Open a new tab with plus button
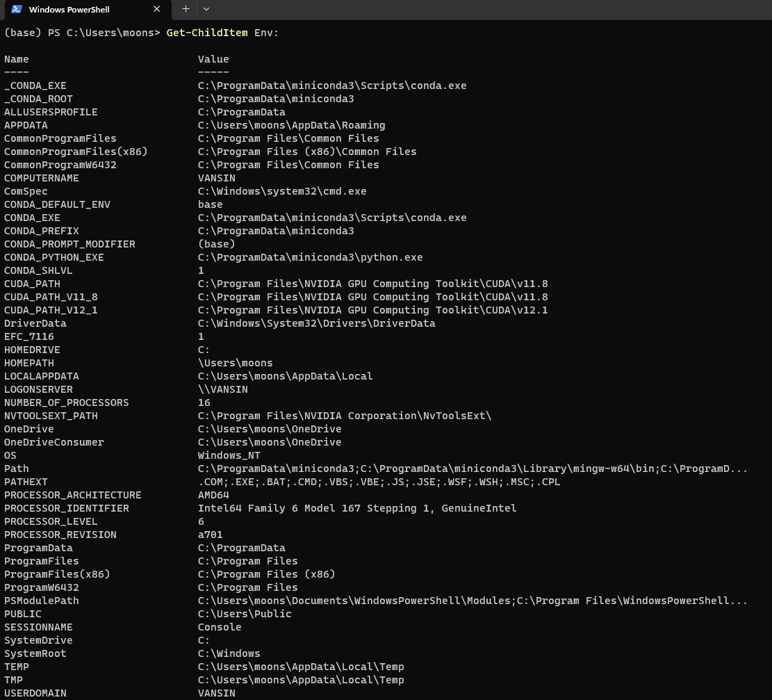The width and height of the screenshot is (772, 700). pyautogui.click(x=186, y=9)
